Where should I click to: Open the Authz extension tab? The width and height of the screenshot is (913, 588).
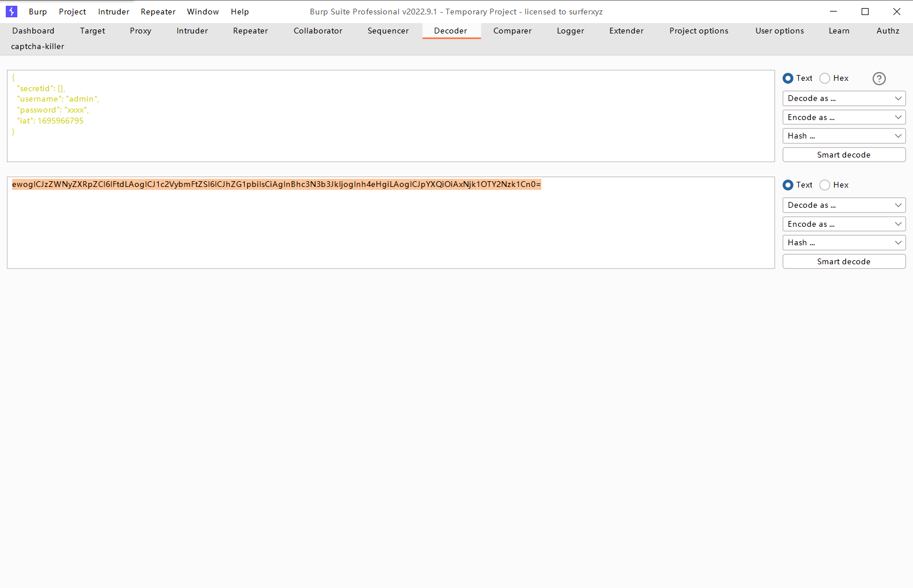888,31
